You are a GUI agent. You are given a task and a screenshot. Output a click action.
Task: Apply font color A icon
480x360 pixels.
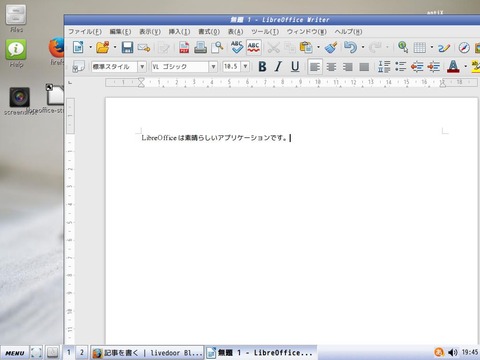point(453,67)
